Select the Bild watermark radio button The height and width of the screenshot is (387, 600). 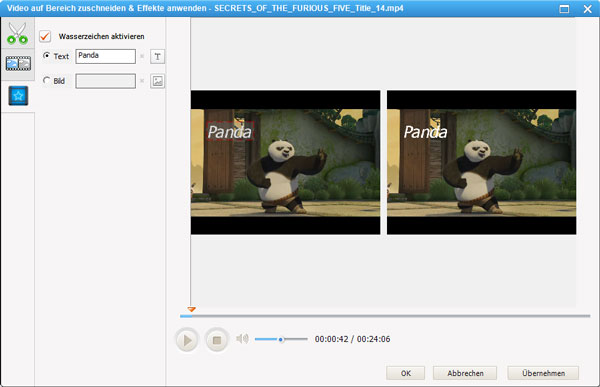point(47,80)
